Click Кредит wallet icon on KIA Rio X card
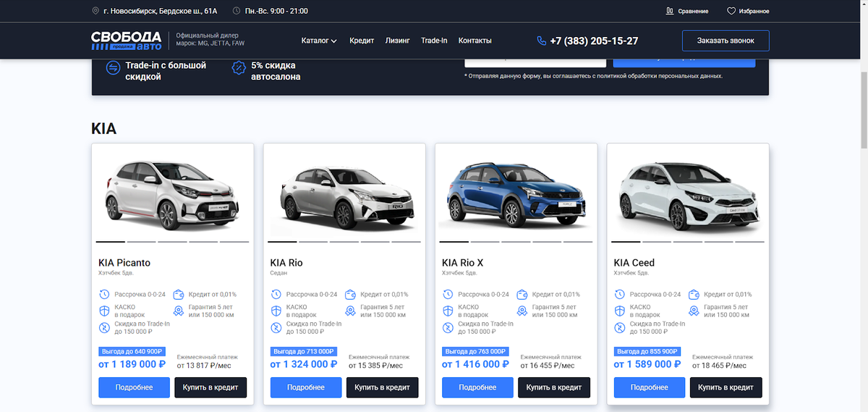This screenshot has width=868, height=412. click(x=522, y=295)
